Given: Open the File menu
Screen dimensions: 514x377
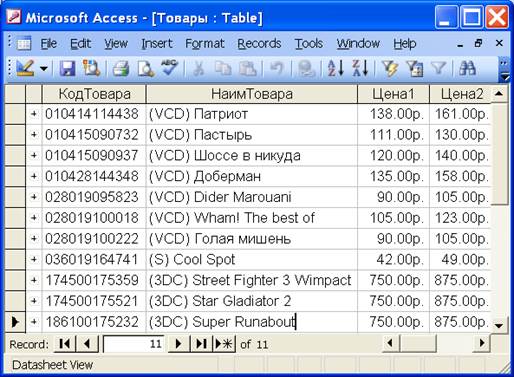Looking at the screenshot, I should [x=49, y=44].
